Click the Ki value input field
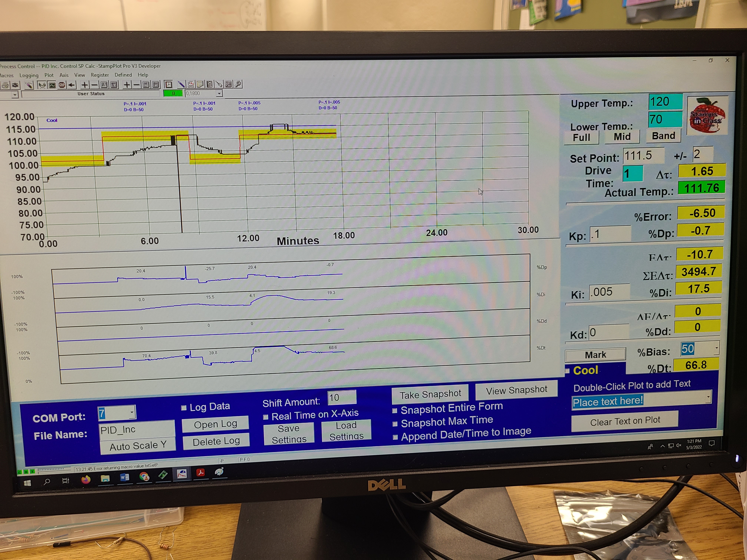The image size is (747, 560). click(610, 292)
